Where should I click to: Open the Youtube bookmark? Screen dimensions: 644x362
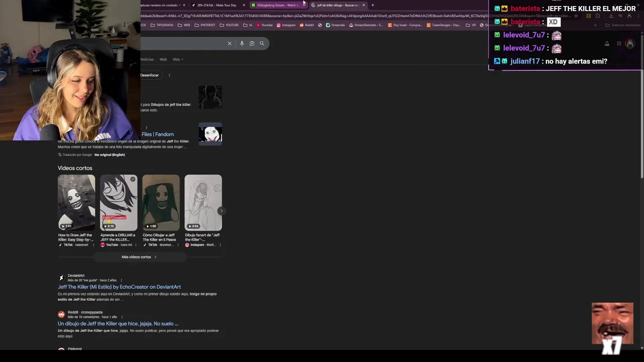pyautogui.click(x=265, y=25)
